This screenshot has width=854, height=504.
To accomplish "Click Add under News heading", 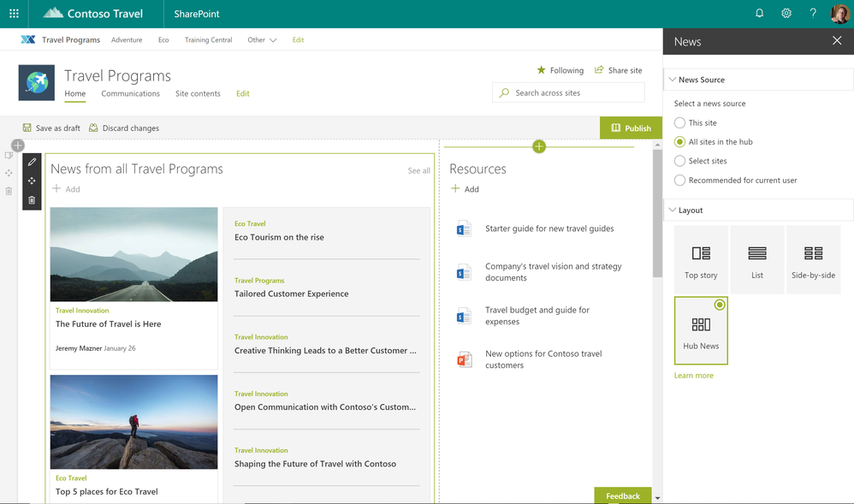I will pos(66,188).
